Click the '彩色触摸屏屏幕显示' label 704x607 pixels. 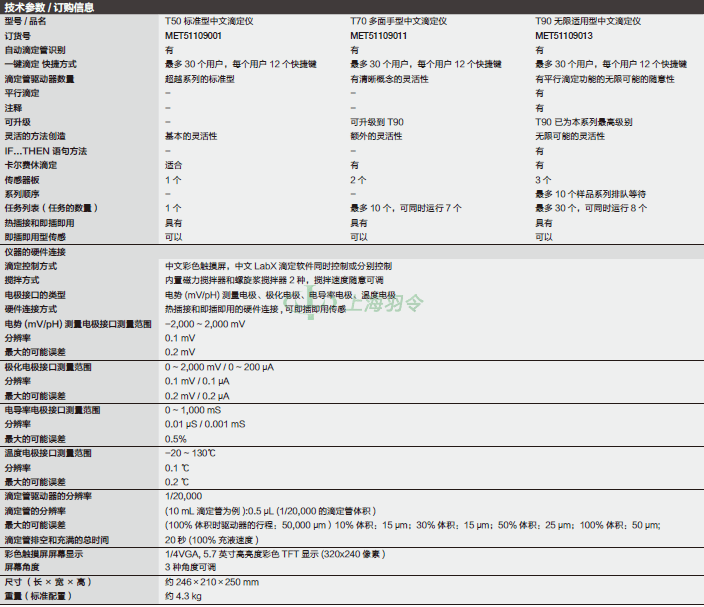coord(44,554)
